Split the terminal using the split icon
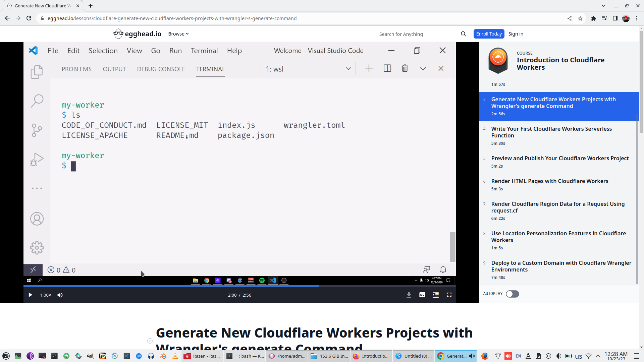The height and width of the screenshot is (362, 644). [387, 68]
